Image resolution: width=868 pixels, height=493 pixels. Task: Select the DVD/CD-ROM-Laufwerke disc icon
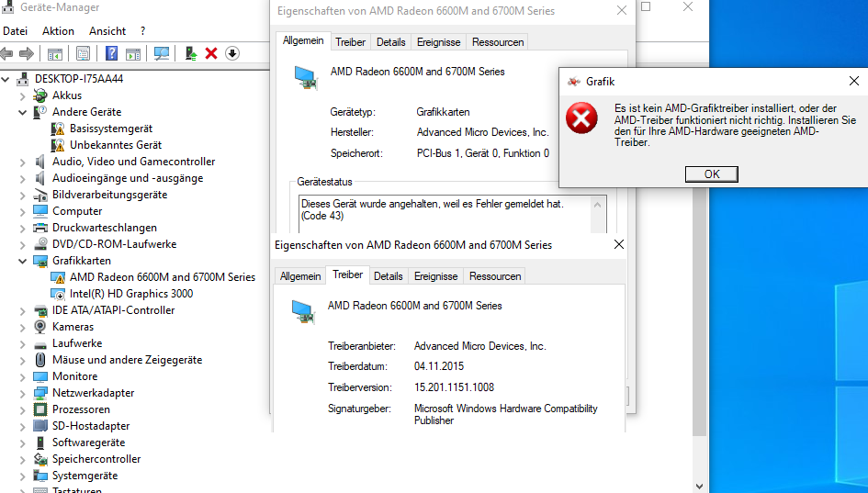(x=40, y=244)
